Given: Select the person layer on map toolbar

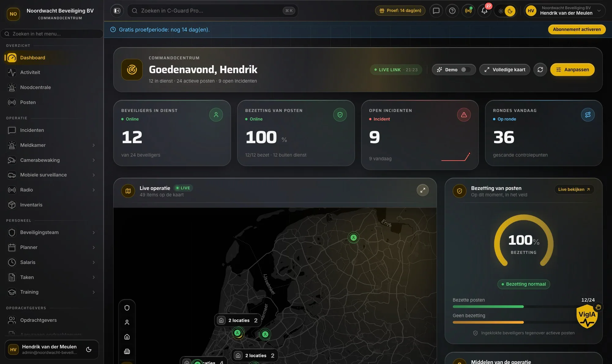Looking at the screenshot, I should (127, 322).
